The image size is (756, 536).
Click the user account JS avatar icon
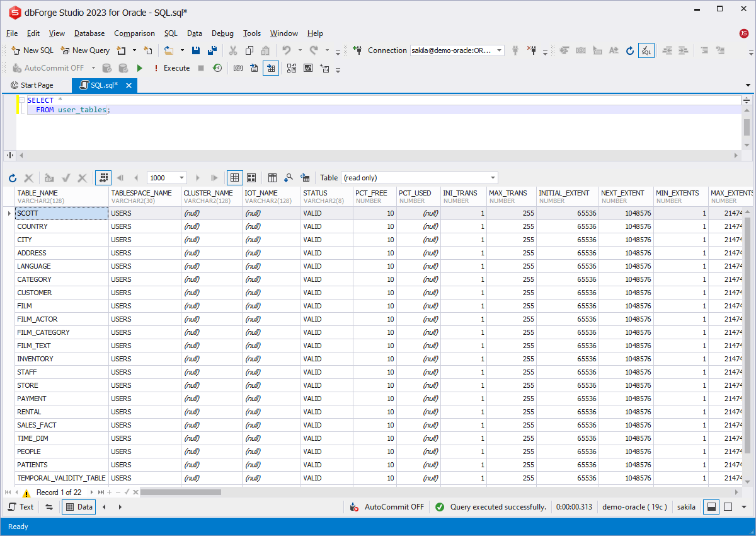743,33
